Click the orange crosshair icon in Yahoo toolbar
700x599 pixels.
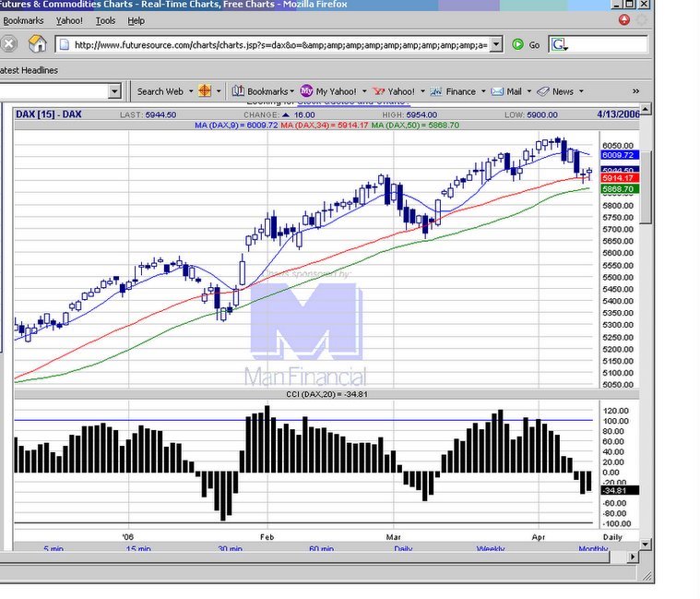205,90
